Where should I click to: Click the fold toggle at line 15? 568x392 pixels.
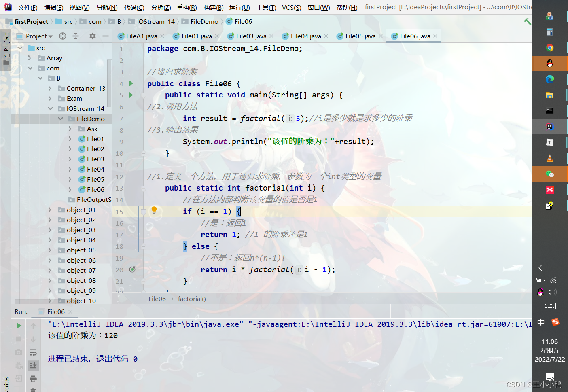pyautogui.click(x=143, y=211)
